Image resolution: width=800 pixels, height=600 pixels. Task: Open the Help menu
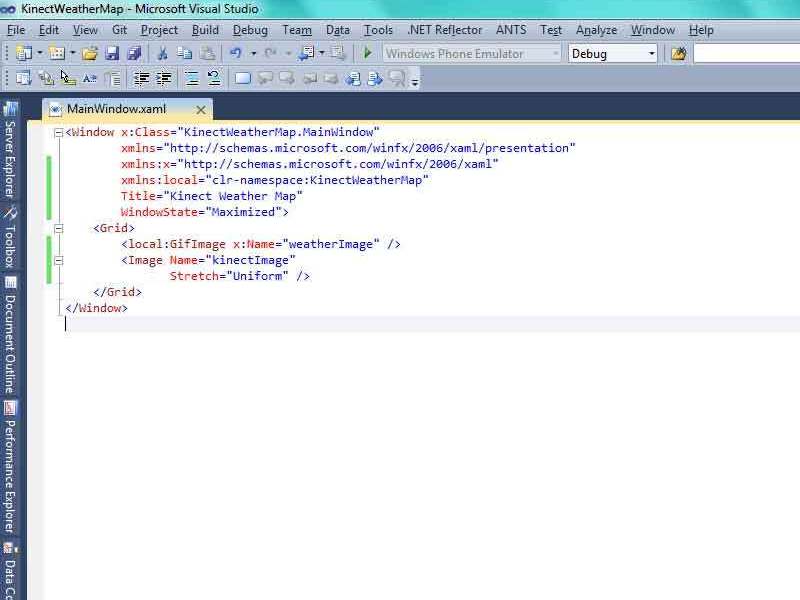click(701, 30)
